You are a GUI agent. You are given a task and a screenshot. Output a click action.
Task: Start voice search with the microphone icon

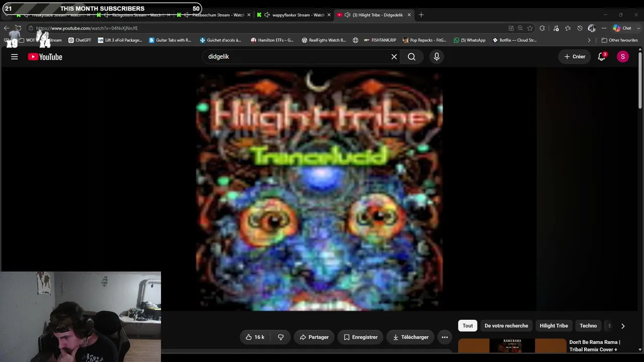(x=437, y=57)
